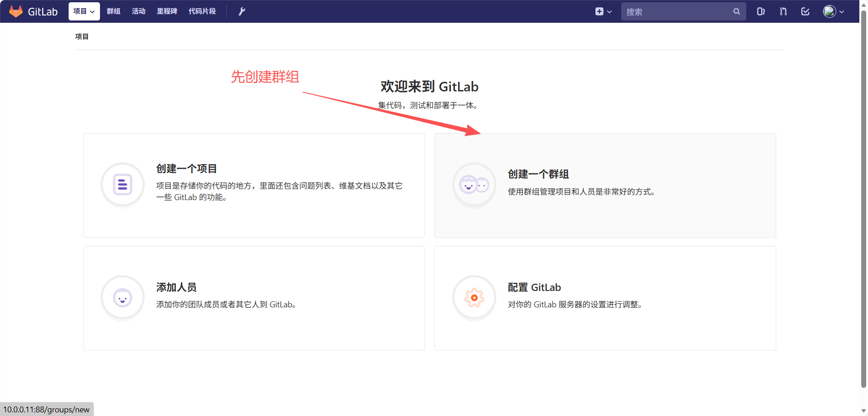Click the 配置 GitLab card title

point(534,287)
